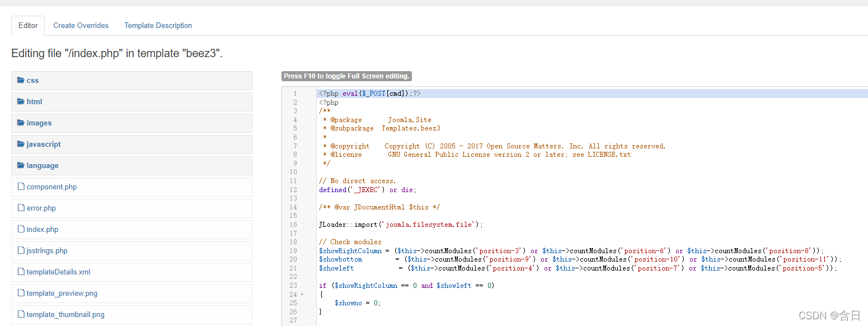Image resolution: width=868 pixels, height=326 pixels.
Task: Click the '// No direct access.' comment
Action: (x=357, y=181)
